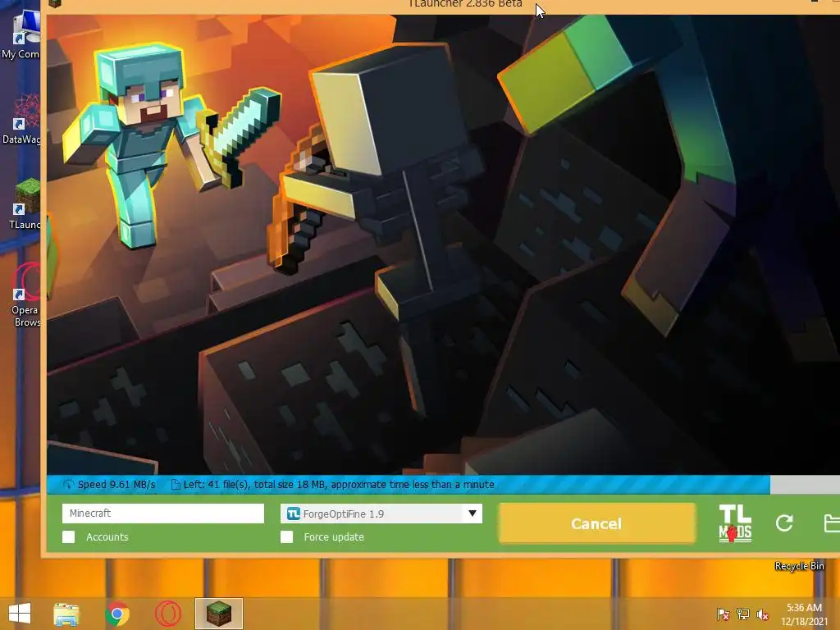Select the Opera Browser desktop shortcut
Image resolution: width=840 pixels, height=630 pixels.
pyautogui.click(x=25, y=294)
